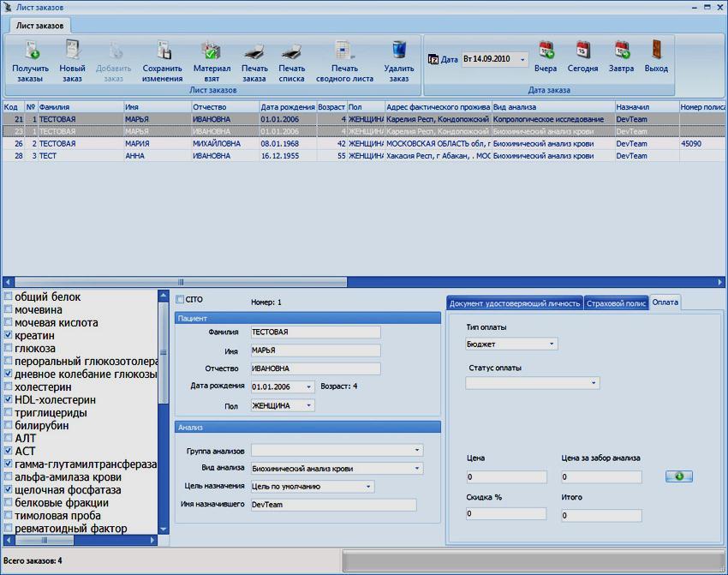The image size is (728, 575).
Task: Click the Скидка % input field
Action: point(506,514)
